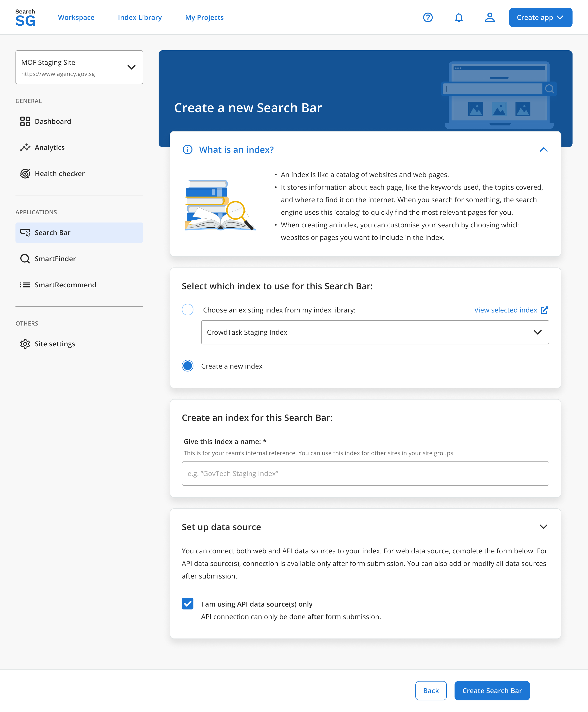Screen dimensions: 588x712
Task: Click the Create Search Bar button
Action: (492, 690)
